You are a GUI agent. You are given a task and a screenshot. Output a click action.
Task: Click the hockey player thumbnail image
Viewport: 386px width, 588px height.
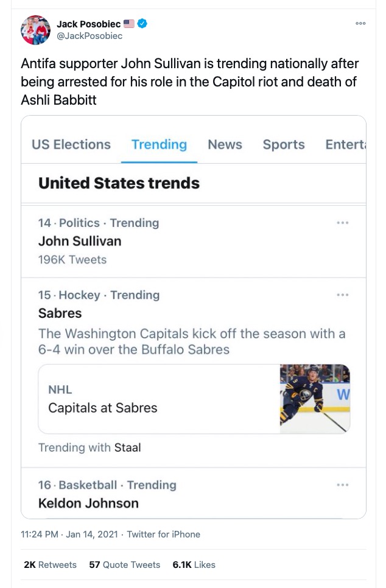coord(315,399)
